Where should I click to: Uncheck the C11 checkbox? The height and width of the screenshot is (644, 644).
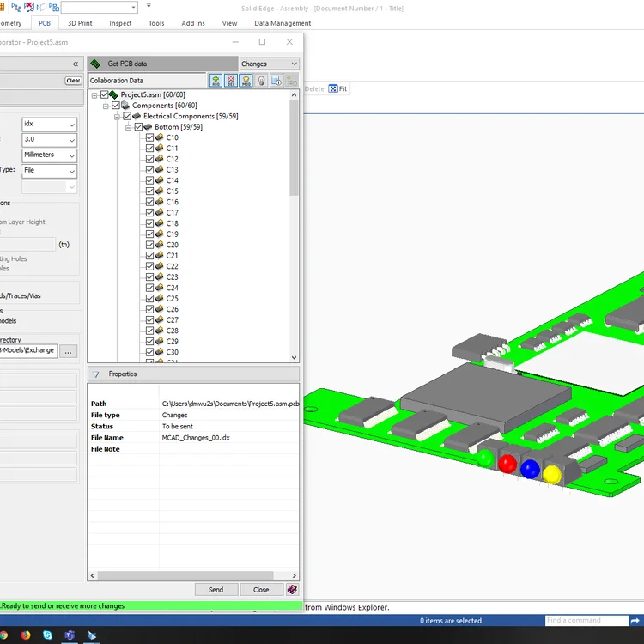point(150,148)
